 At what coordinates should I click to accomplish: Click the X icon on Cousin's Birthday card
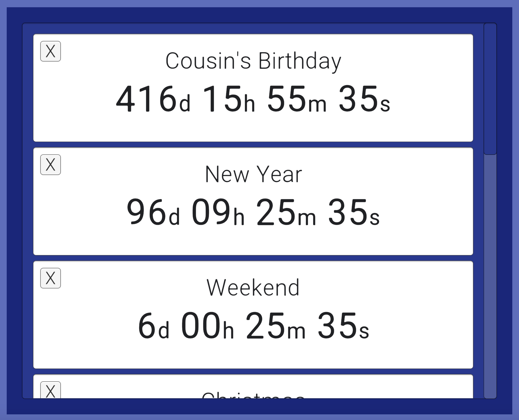point(51,51)
